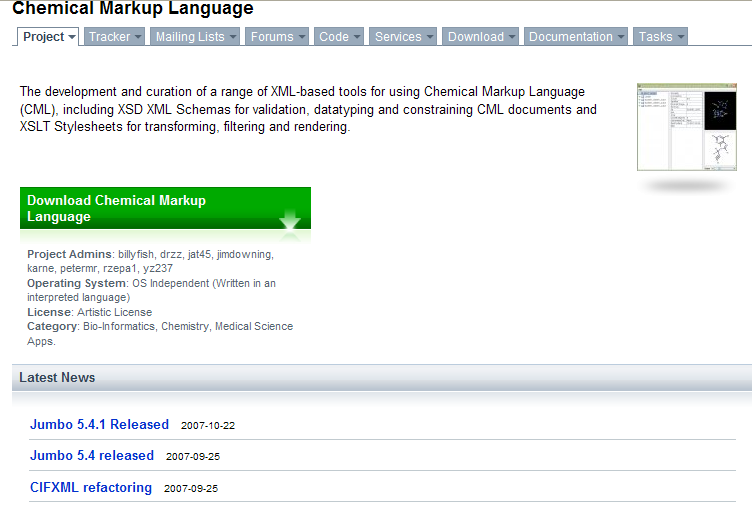This screenshot has width=752, height=506.
Task: Open the Jumbo 5.4.1 Released news link
Action: point(99,425)
